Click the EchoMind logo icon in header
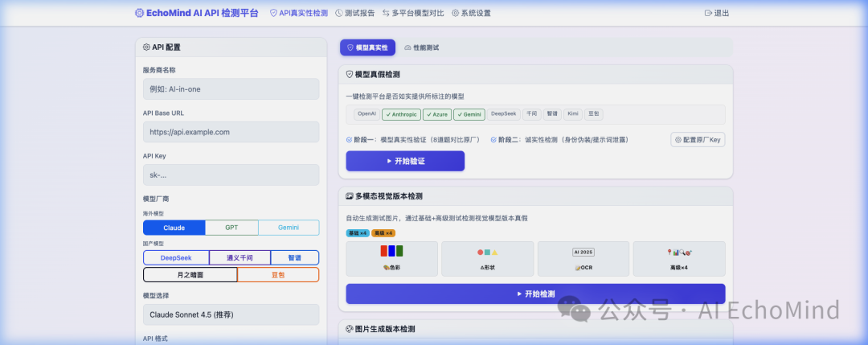868x345 pixels. (x=140, y=14)
